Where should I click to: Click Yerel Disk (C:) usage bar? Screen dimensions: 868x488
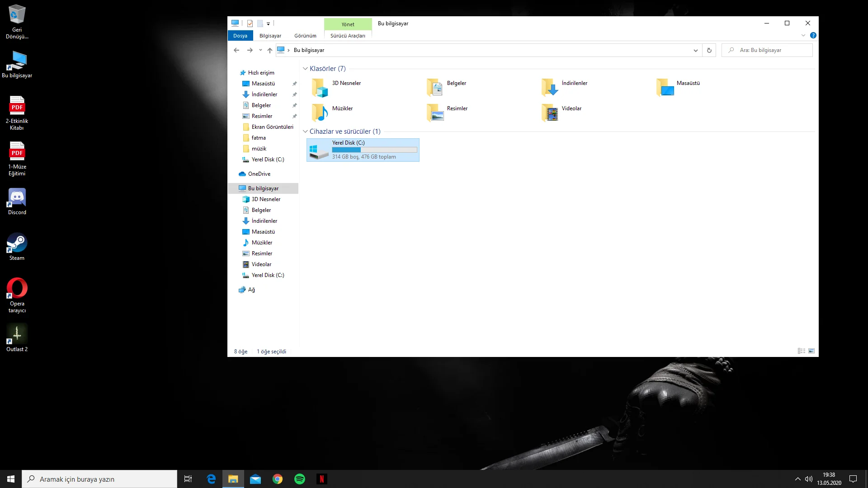(374, 150)
